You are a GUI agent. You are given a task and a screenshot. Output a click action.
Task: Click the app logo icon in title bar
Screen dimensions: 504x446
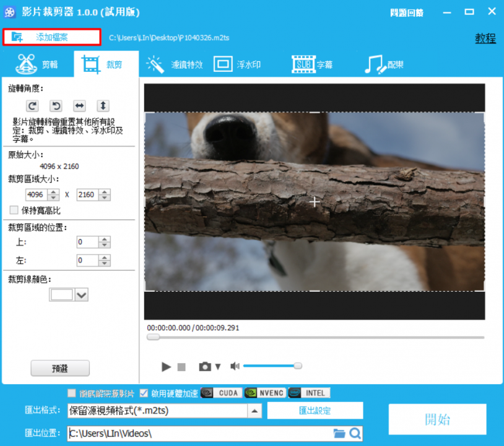click(10, 12)
